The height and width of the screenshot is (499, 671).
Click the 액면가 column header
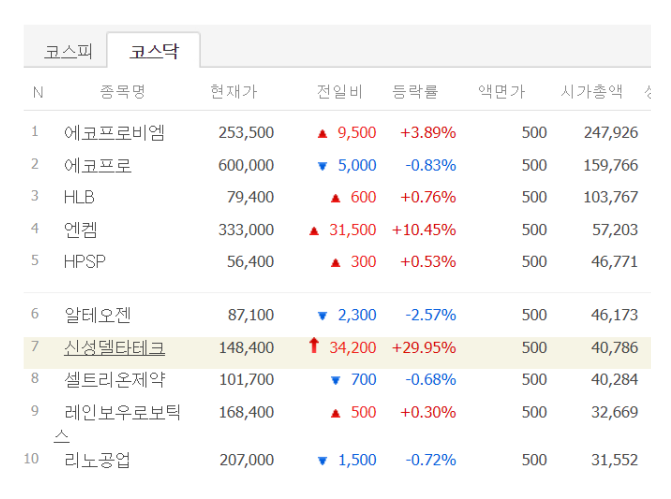tap(501, 92)
